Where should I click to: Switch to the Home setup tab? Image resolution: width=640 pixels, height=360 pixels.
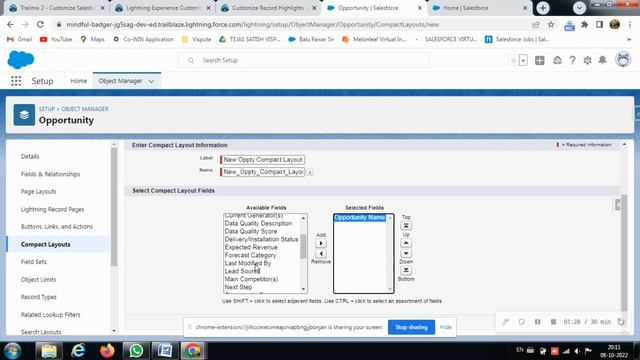(x=78, y=81)
